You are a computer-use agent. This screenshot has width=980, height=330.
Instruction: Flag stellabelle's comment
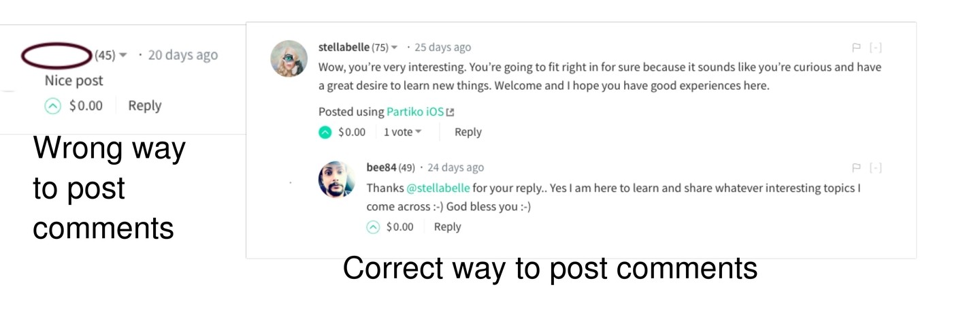pyautogui.click(x=856, y=48)
